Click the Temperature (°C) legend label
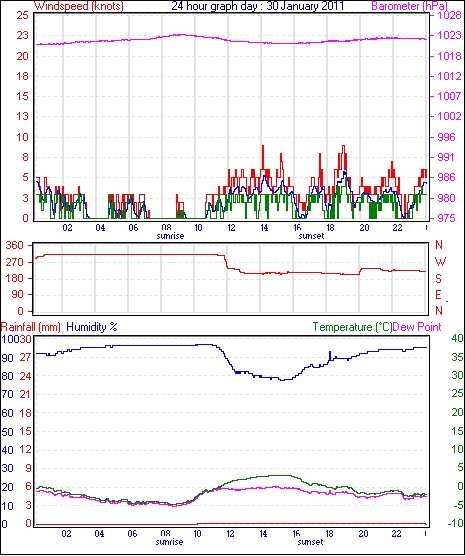The width and height of the screenshot is (465, 556). click(352, 327)
